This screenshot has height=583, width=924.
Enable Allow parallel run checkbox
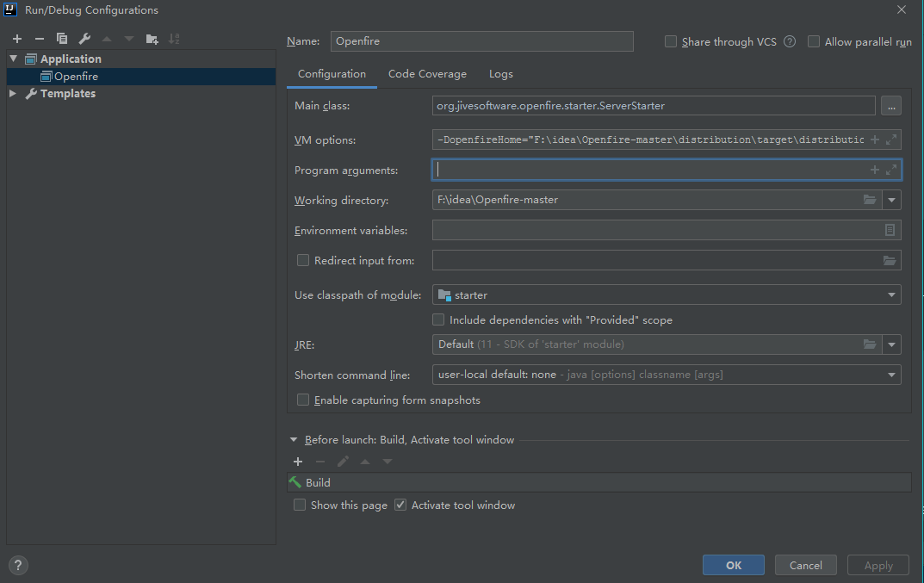(x=813, y=42)
